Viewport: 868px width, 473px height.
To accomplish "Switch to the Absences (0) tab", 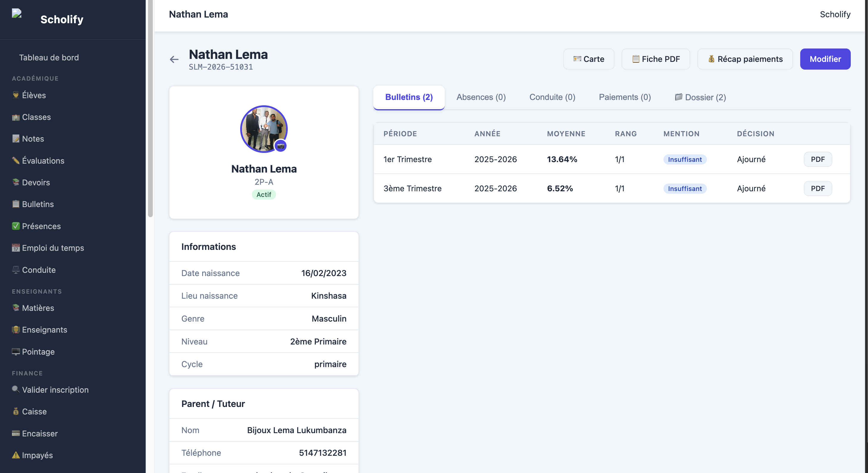I will [x=481, y=97].
